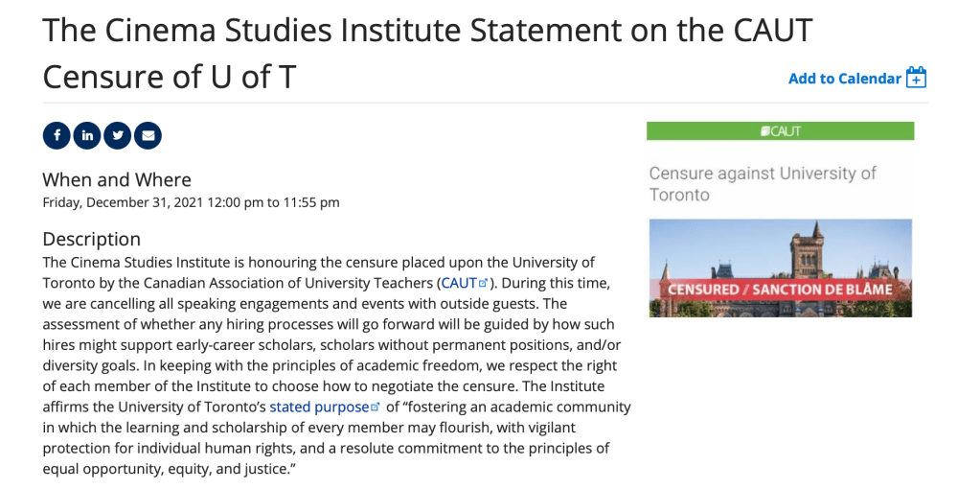Click external-link icon beside CAUT link
The image size is (980, 489).
(x=483, y=283)
